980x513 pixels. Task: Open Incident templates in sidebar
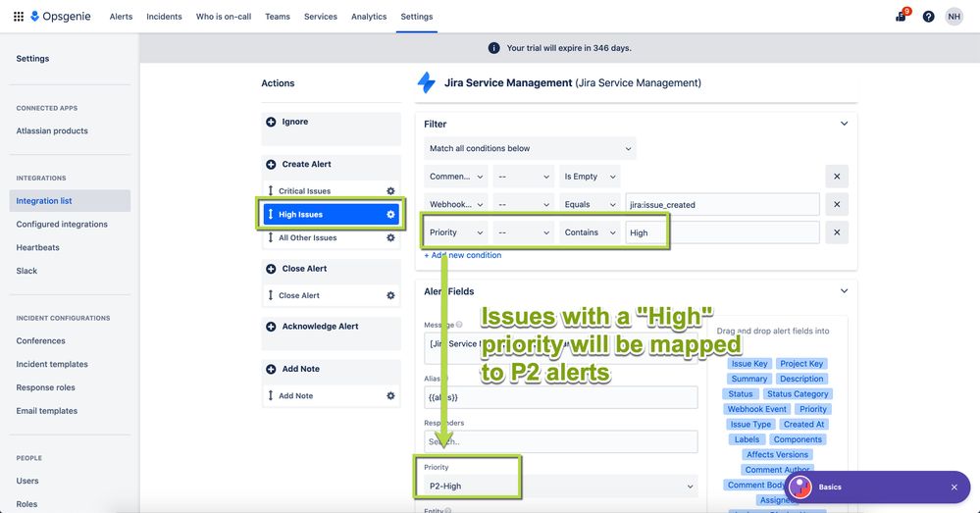pos(52,364)
